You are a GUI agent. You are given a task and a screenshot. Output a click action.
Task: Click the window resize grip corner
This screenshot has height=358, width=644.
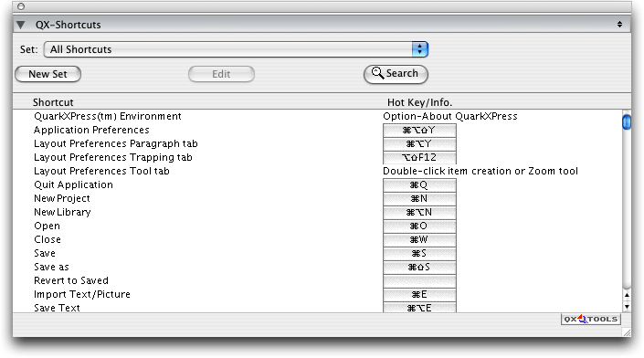click(627, 332)
